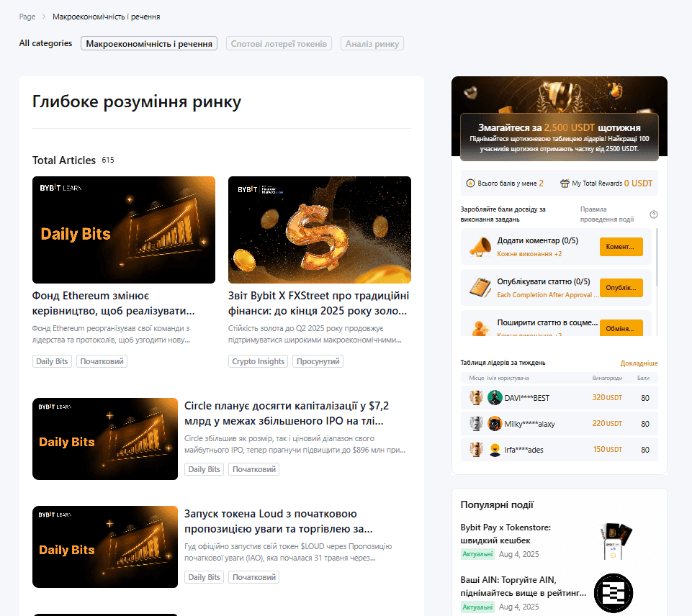Click the gold trophy icon for first place

click(x=476, y=398)
